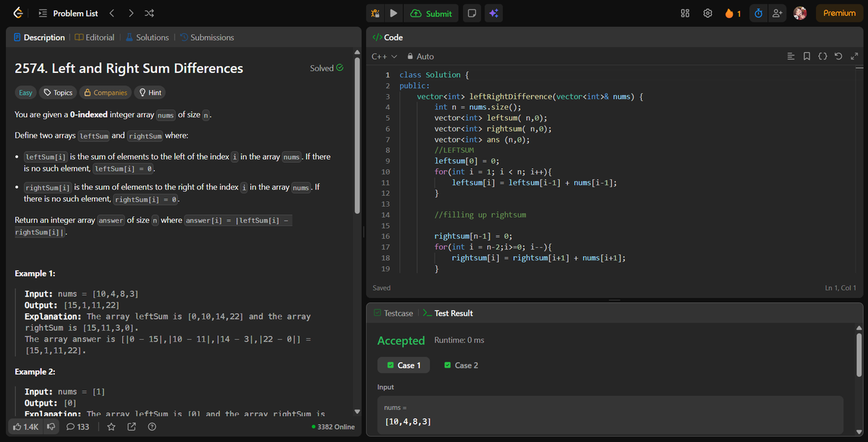Switch to the Test Result tab

[x=447, y=313]
